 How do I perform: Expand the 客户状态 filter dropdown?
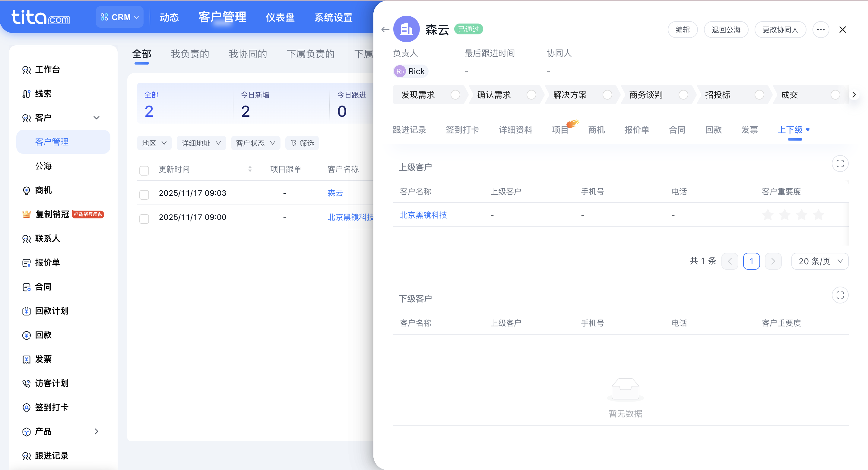[255, 143]
